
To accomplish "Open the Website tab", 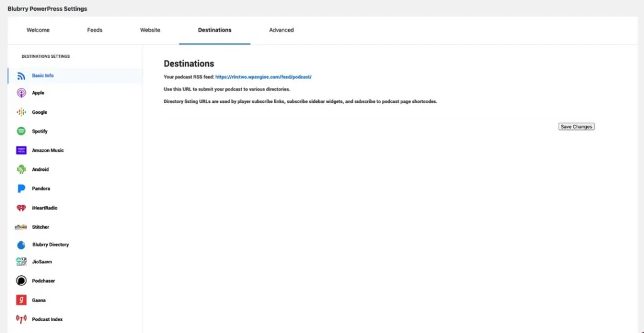I will coord(150,30).
